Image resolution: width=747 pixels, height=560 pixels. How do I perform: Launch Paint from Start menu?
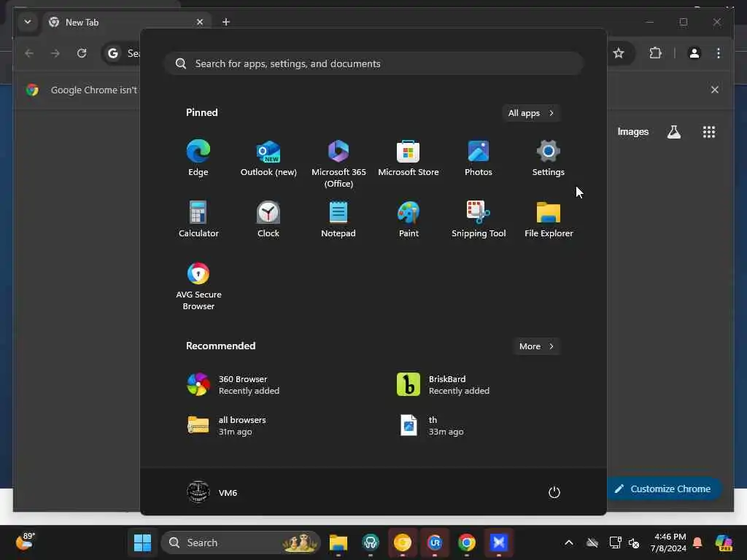(409, 219)
